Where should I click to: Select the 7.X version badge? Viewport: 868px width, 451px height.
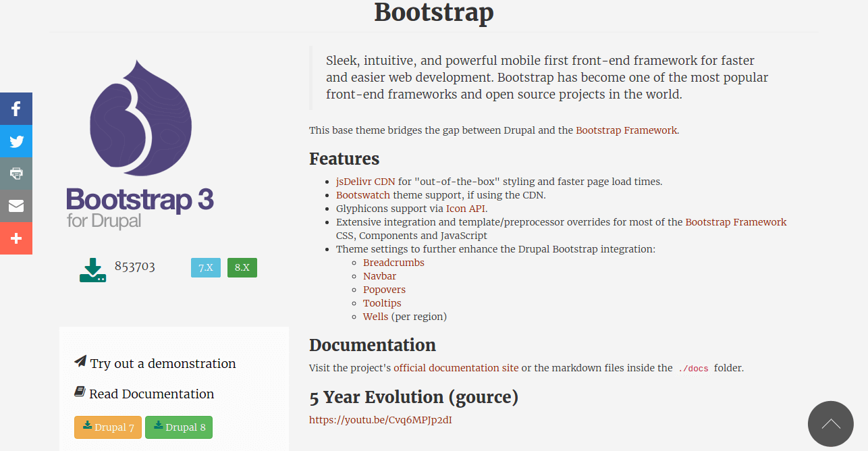pos(206,267)
